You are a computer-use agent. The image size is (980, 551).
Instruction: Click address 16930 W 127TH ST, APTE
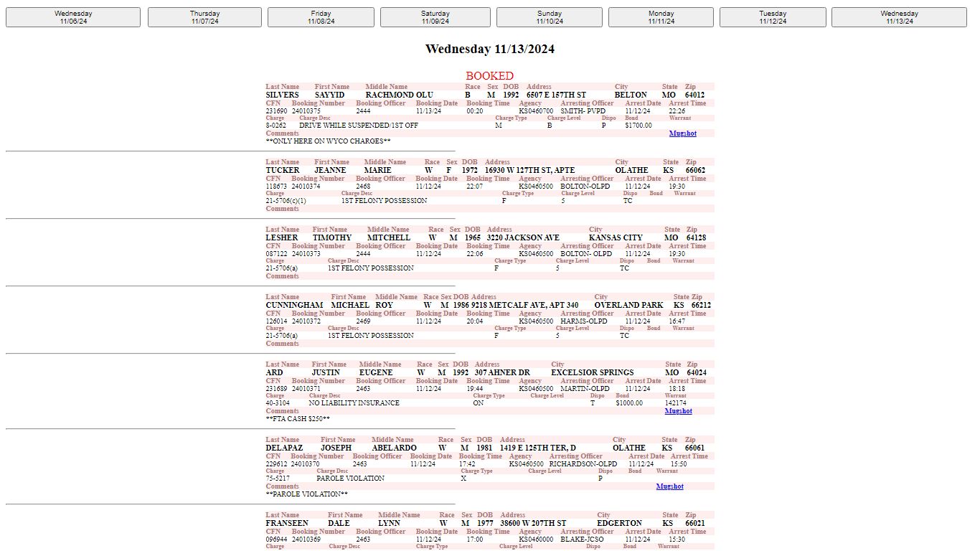pos(530,170)
